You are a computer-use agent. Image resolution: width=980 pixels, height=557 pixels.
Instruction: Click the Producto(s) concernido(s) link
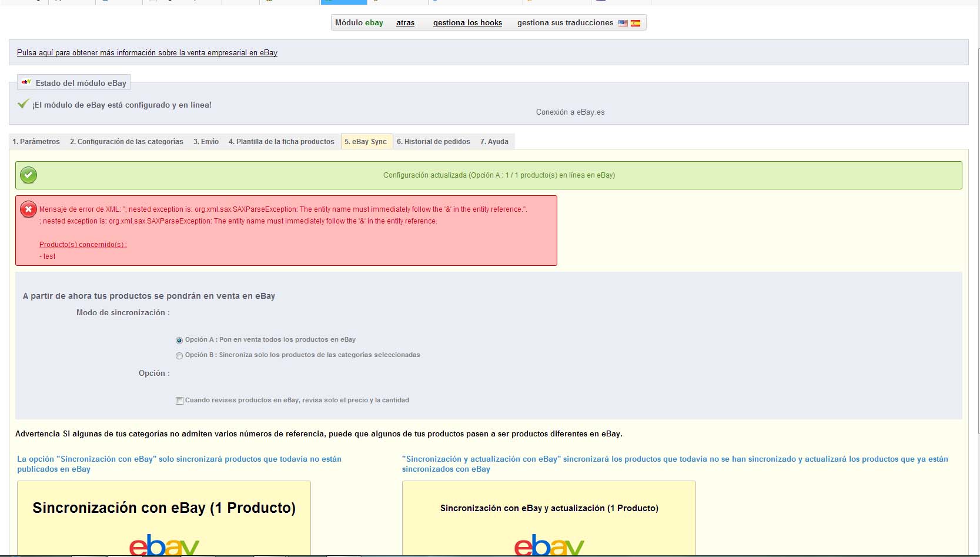83,245
